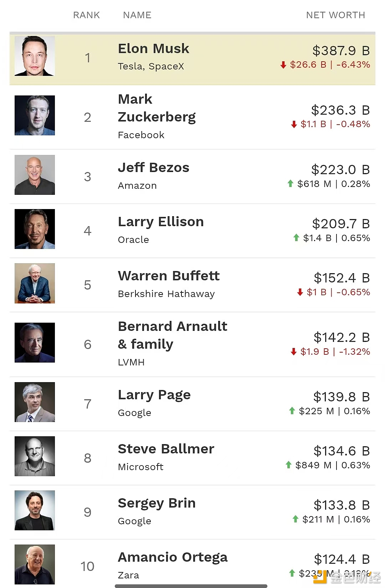Click red down arrow next to $1.9 B
The height and width of the screenshot is (588, 385).
pyautogui.click(x=294, y=352)
